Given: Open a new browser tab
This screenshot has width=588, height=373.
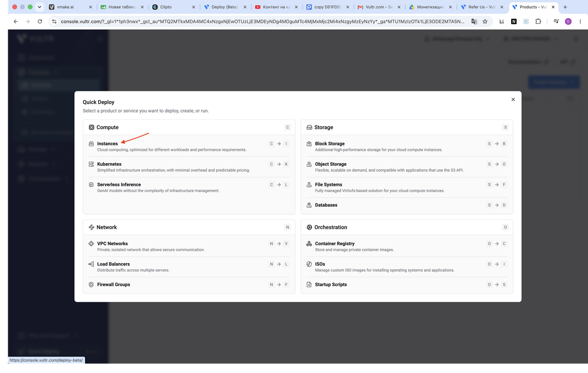Looking at the screenshot, I should (x=565, y=7).
